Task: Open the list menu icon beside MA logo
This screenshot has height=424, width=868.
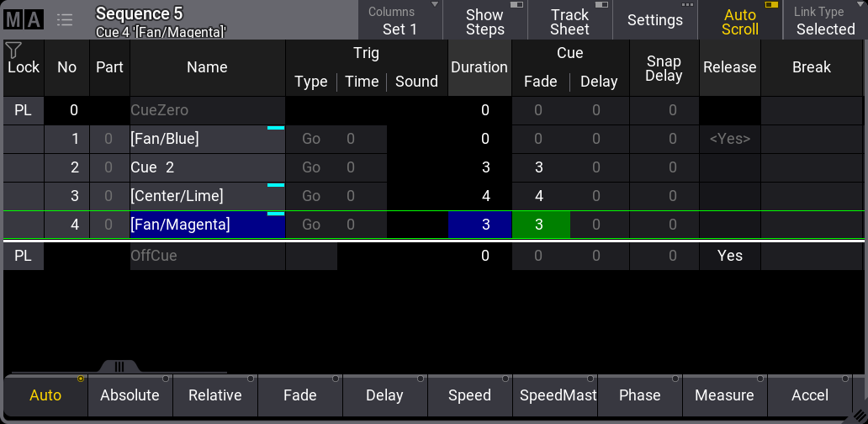Action: click(65, 20)
